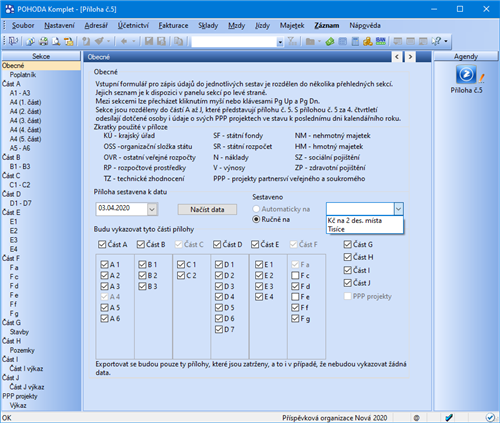Click the gold coins toolbar icon
The height and width of the screenshot is (423, 500).
pyautogui.click(x=368, y=41)
